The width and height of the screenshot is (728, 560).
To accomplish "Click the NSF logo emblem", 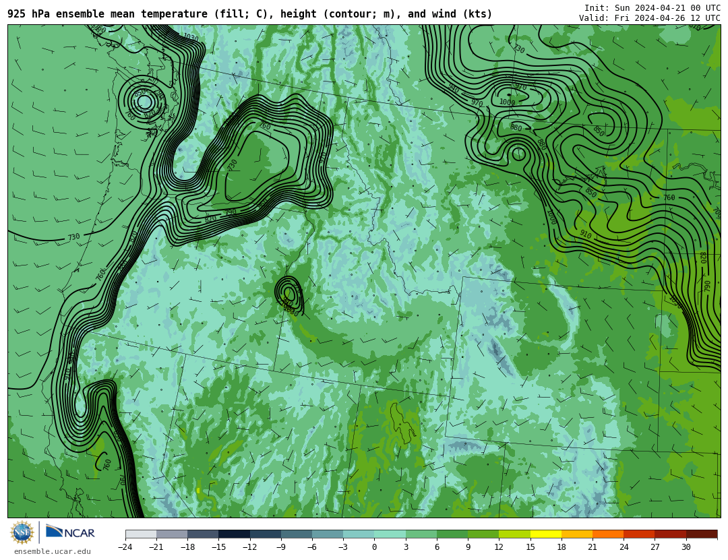I will pos(22,532).
